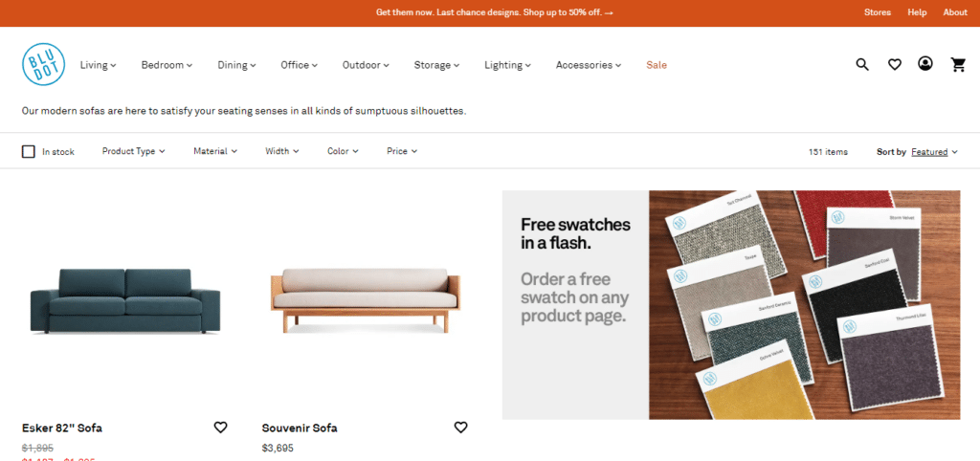Viewport: 980px width, 461px height.
Task: Toggle the In stock checkbox
Action: coord(28,151)
